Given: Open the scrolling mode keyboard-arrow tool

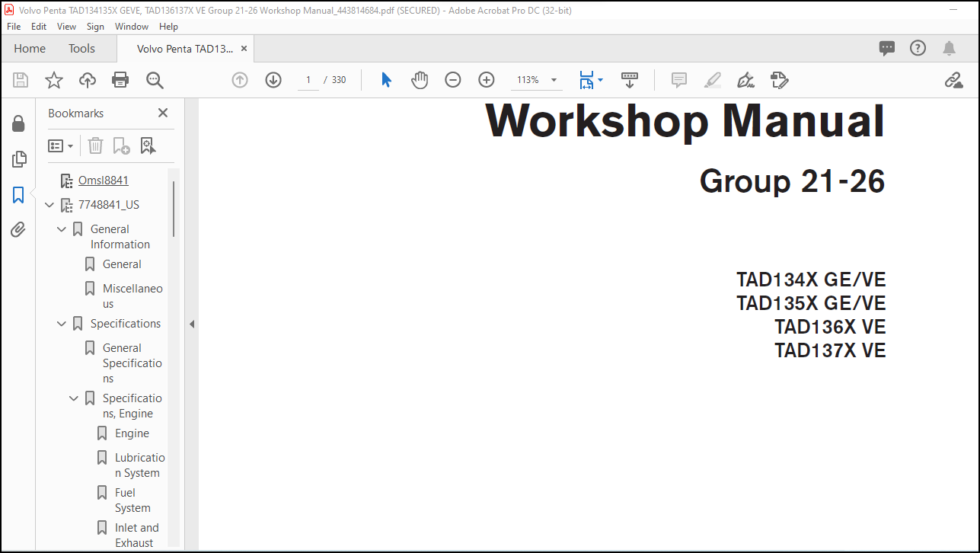Looking at the screenshot, I should coord(630,80).
